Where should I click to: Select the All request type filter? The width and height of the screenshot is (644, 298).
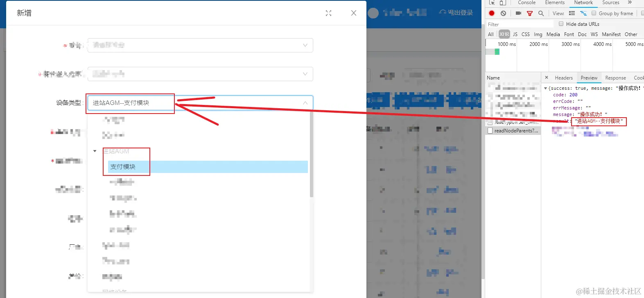491,34
